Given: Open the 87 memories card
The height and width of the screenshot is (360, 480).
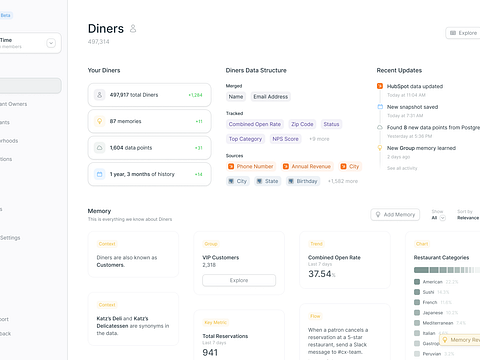Looking at the screenshot, I should tap(149, 121).
